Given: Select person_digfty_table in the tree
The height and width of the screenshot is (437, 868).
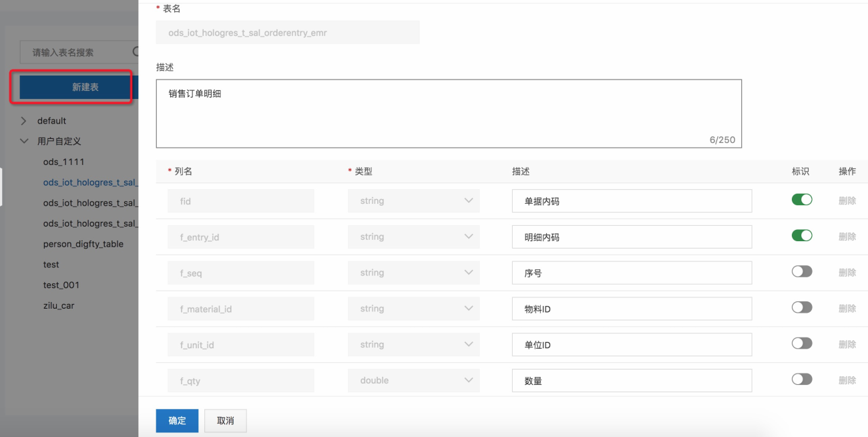Looking at the screenshot, I should tap(83, 244).
